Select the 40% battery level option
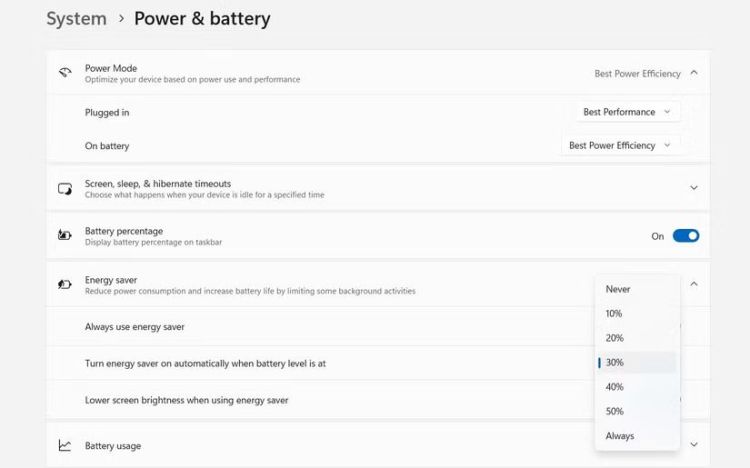 coord(614,387)
